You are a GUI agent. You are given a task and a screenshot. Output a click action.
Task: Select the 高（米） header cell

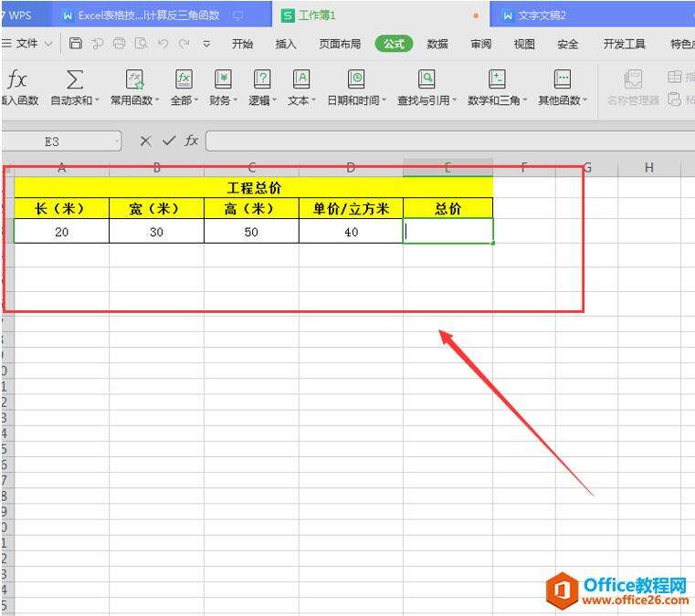coord(251,208)
